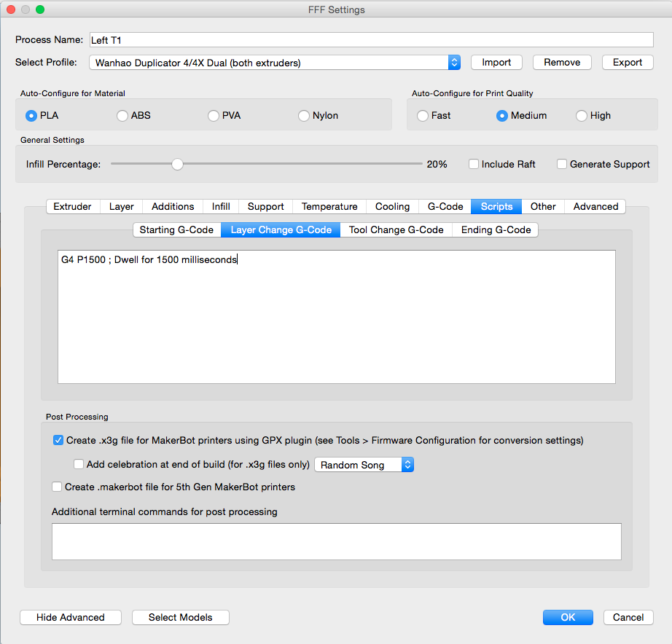Go to the Support tab

266,206
